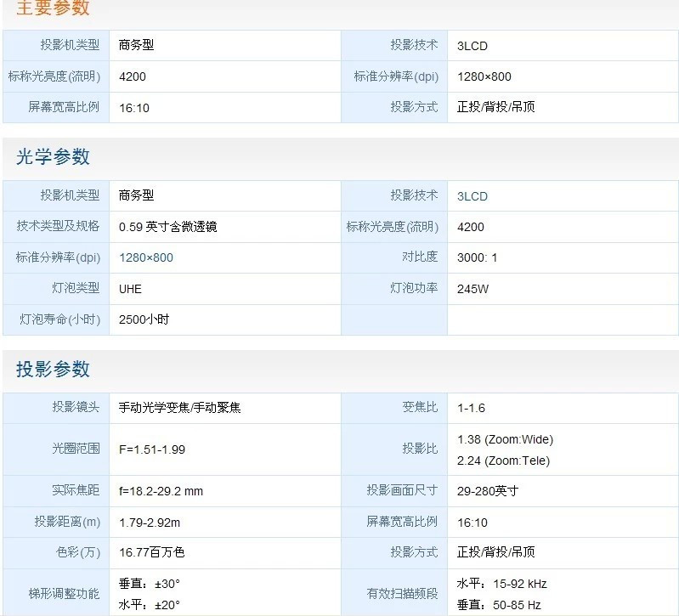Click the 3000:1 contrast ratio value
Image resolution: width=679 pixels, height=616 pixels.
pyautogui.click(x=478, y=257)
